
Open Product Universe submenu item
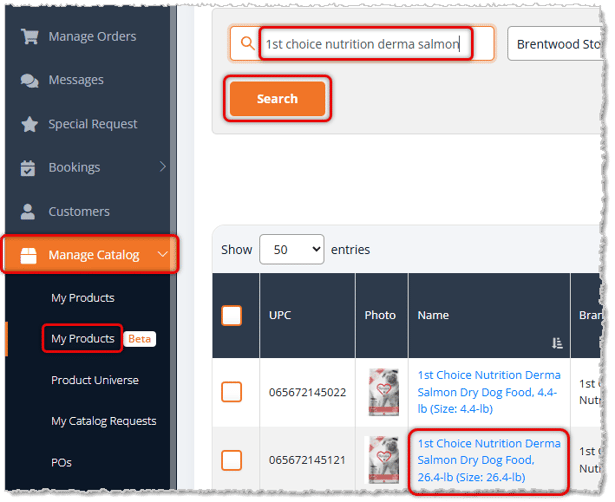95,380
